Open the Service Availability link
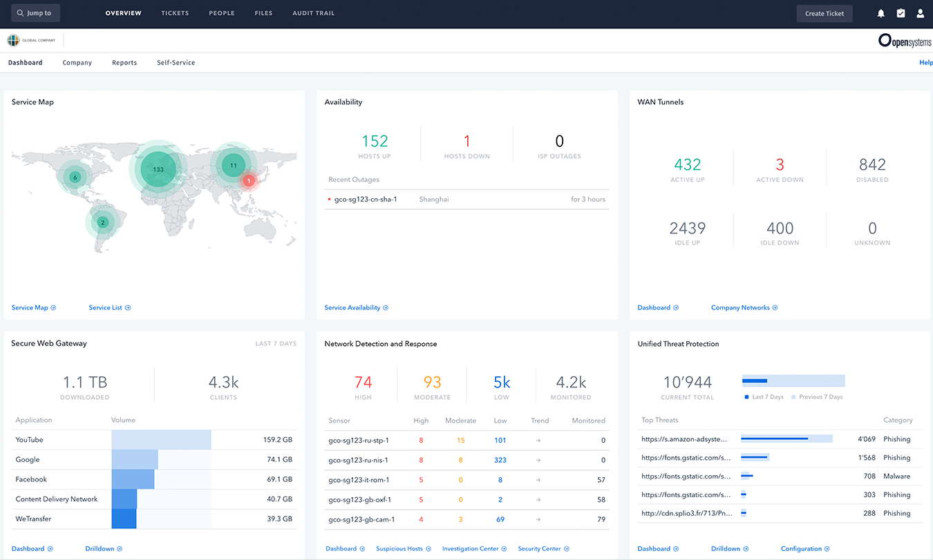 click(x=356, y=308)
